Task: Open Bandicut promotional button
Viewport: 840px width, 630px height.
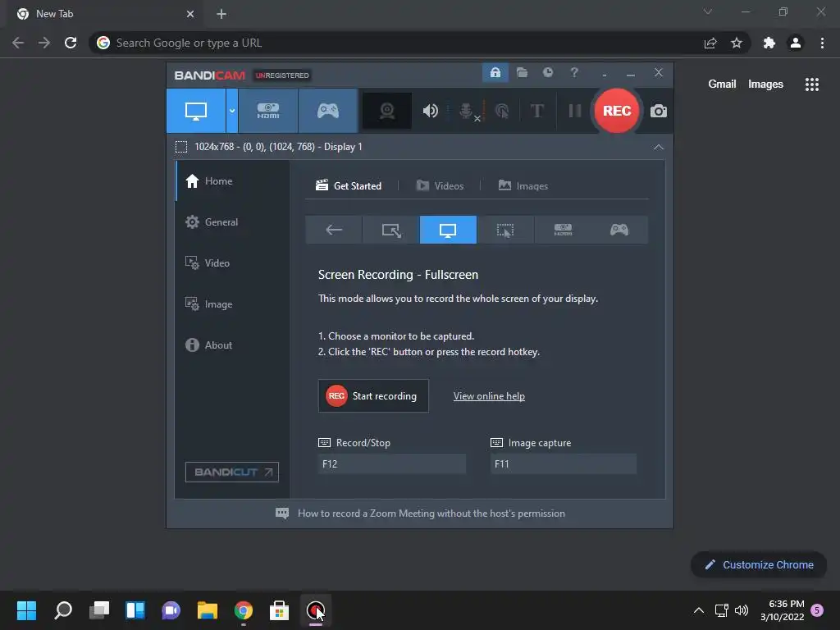Action: click(232, 472)
